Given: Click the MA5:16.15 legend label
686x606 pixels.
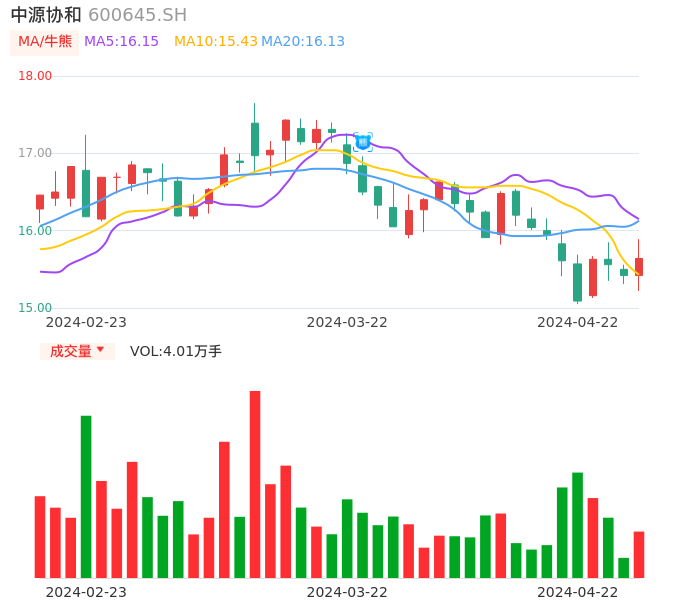Looking at the screenshot, I should 121,42.
